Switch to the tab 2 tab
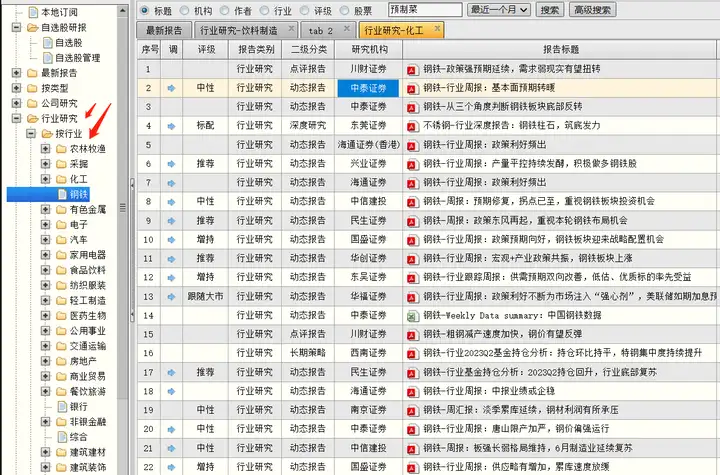Screen dimensions: 720x475 coord(321,30)
